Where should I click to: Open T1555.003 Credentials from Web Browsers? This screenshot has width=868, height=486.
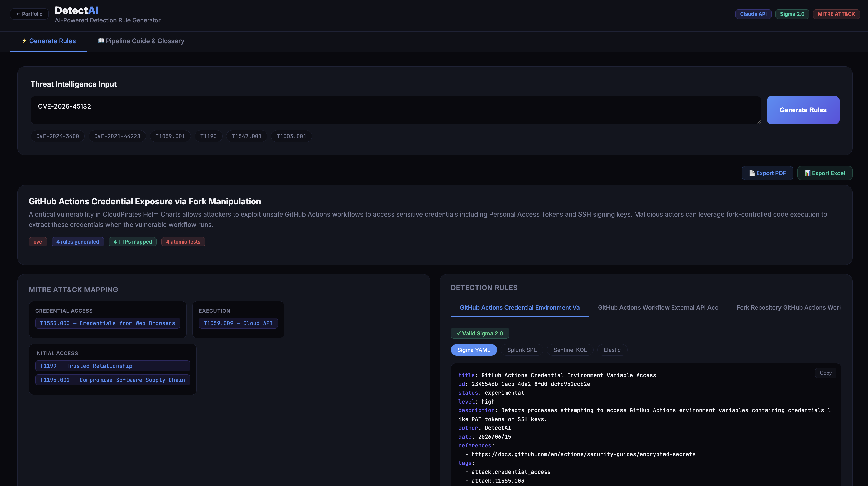coord(108,323)
